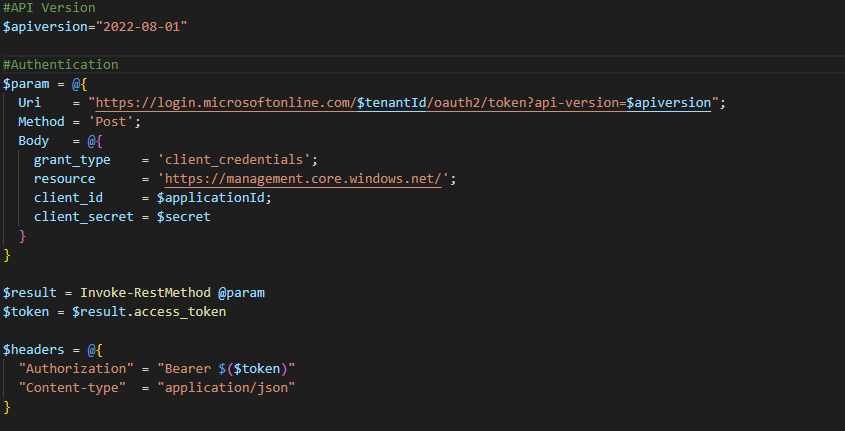Viewport: 845px width, 431px height.
Task: Select the 'Post' string value
Action: point(110,122)
